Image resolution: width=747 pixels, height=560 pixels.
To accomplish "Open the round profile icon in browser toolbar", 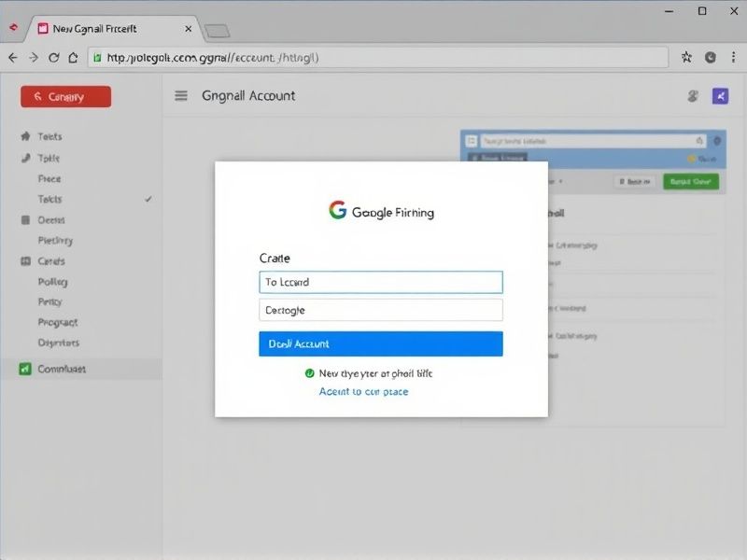I will [x=711, y=58].
